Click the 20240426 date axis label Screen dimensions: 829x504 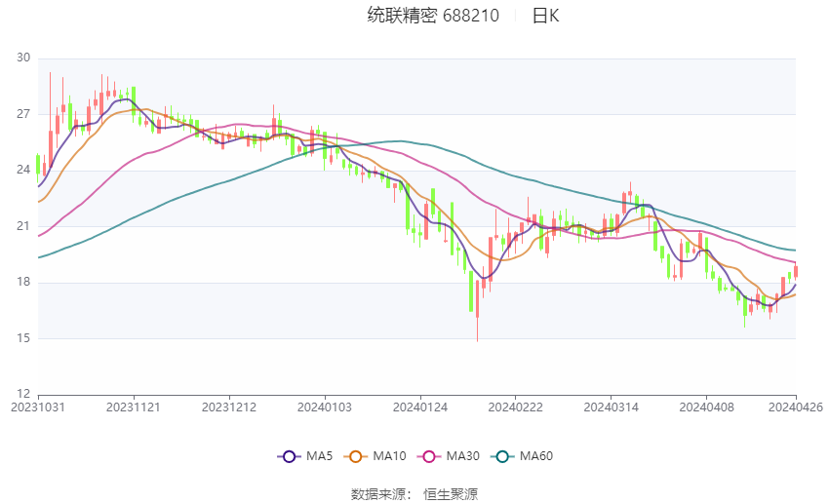(x=796, y=407)
